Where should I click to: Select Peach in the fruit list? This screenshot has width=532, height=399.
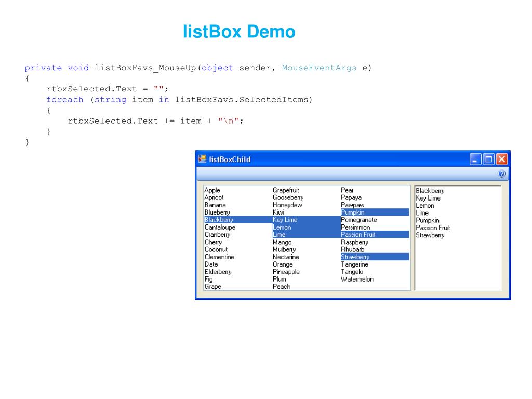282,287
